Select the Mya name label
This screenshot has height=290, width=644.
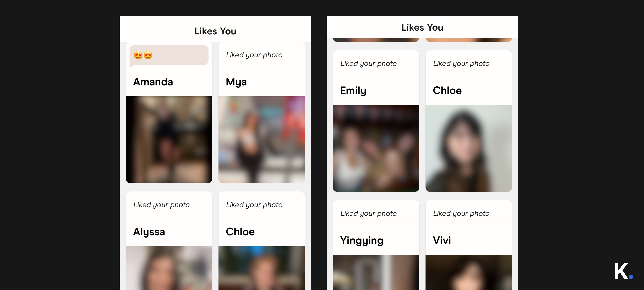pos(236,82)
